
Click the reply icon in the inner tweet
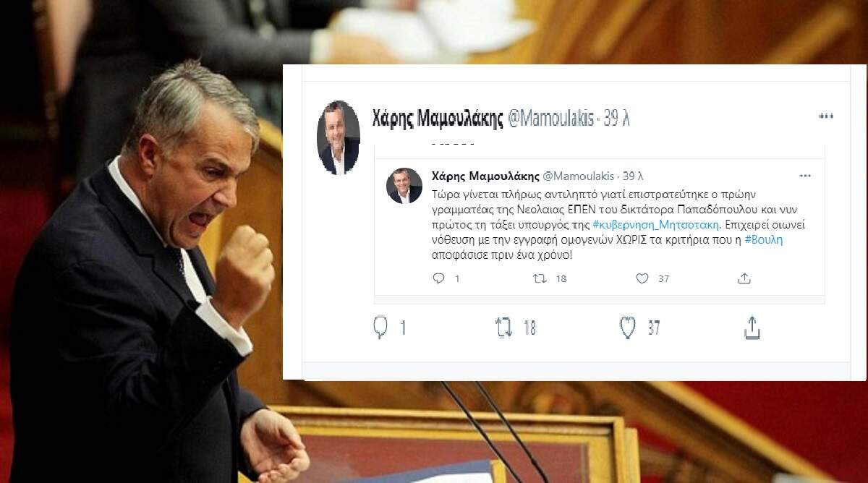[x=438, y=278]
